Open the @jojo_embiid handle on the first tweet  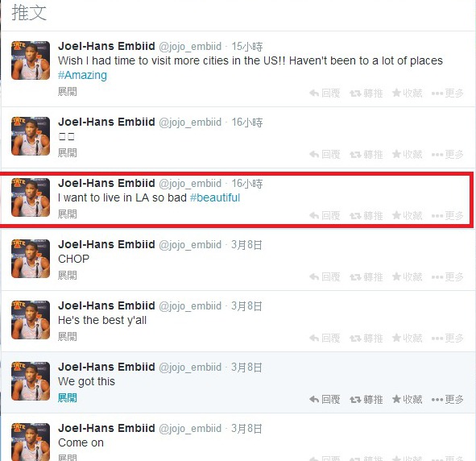pos(190,47)
